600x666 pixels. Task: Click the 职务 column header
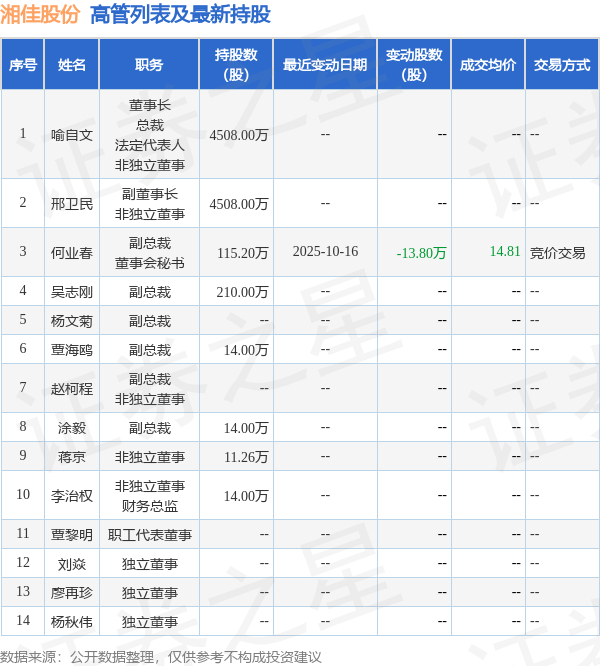click(x=149, y=65)
